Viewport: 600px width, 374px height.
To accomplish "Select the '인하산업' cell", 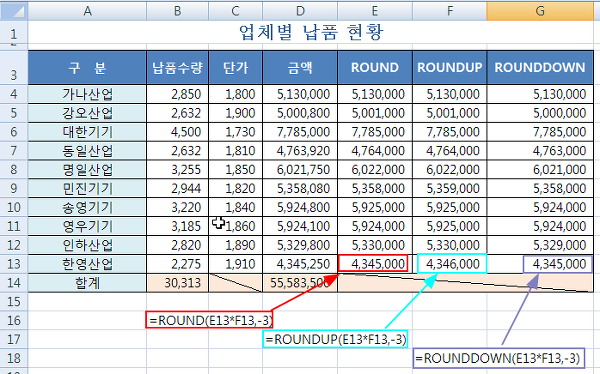I will [87, 245].
